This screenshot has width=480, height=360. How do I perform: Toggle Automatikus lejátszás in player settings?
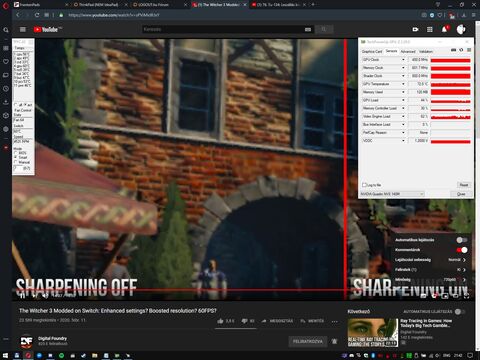click(462, 240)
